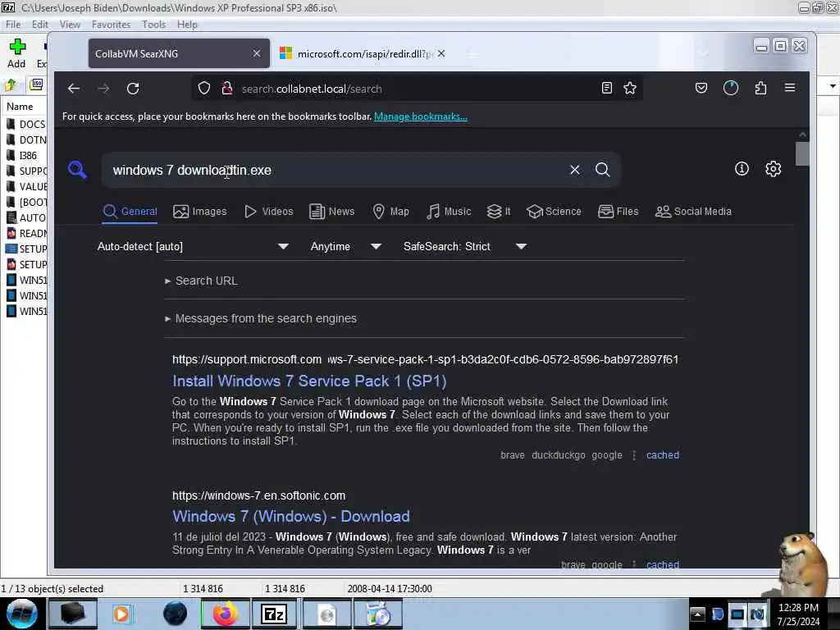Open 7-Zip from the taskbar
This screenshot has height=630, width=840.
tap(274, 614)
